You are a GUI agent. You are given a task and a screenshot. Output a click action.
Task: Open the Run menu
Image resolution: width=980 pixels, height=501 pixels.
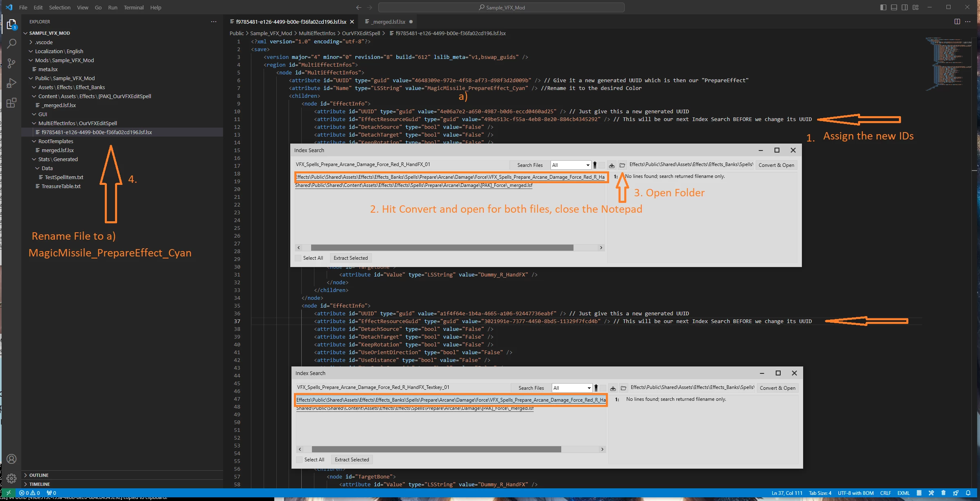click(113, 7)
